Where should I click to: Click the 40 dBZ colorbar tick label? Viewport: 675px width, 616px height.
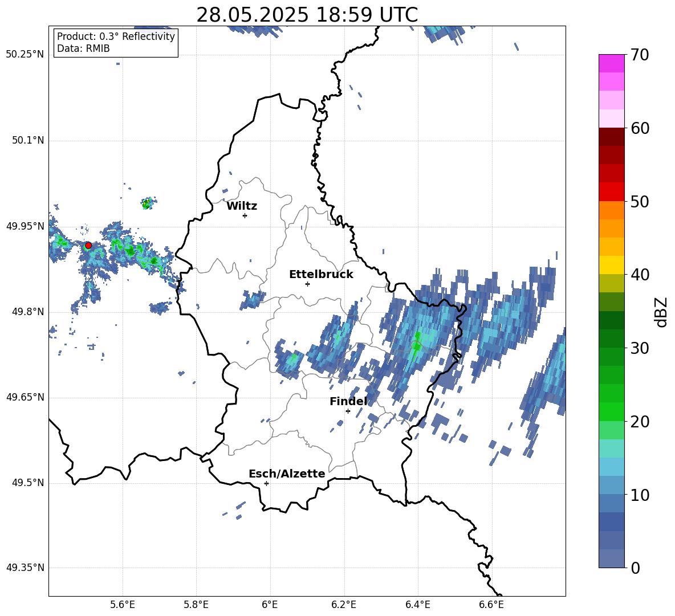pyautogui.click(x=640, y=275)
